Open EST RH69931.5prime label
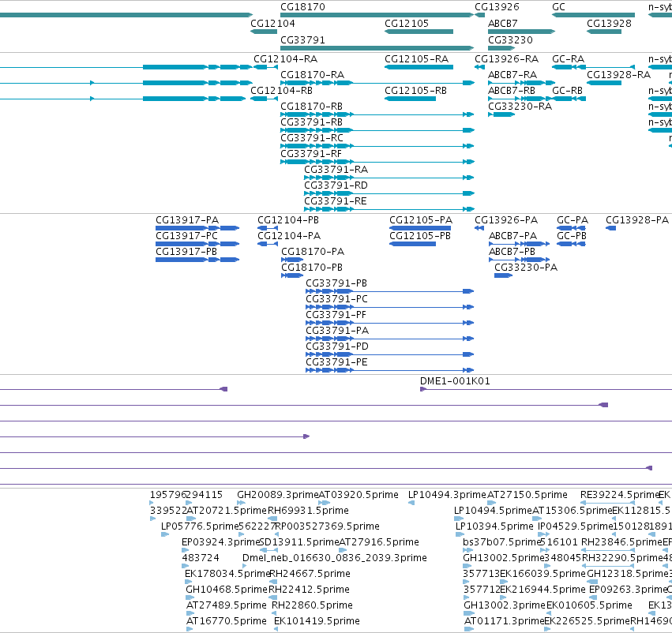 (308, 511)
